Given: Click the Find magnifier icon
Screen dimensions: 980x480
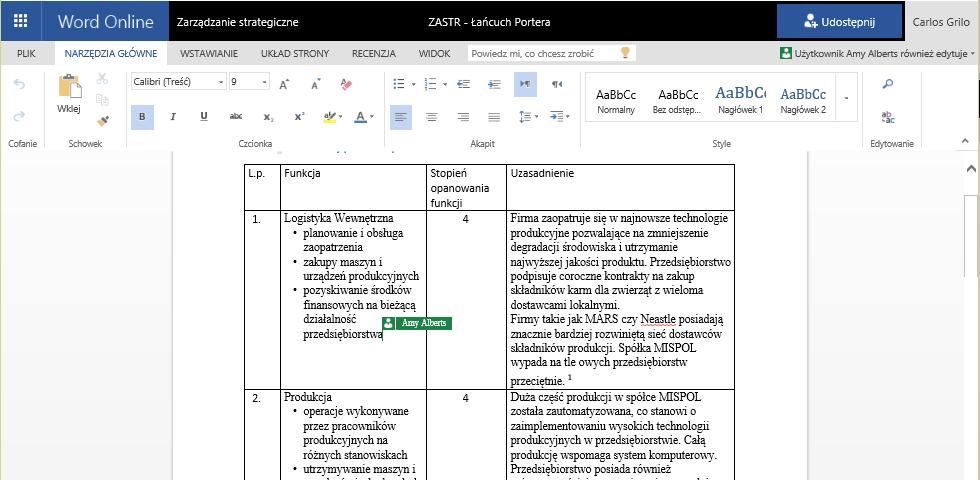Looking at the screenshot, I should pyautogui.click(x=888, y=84).
